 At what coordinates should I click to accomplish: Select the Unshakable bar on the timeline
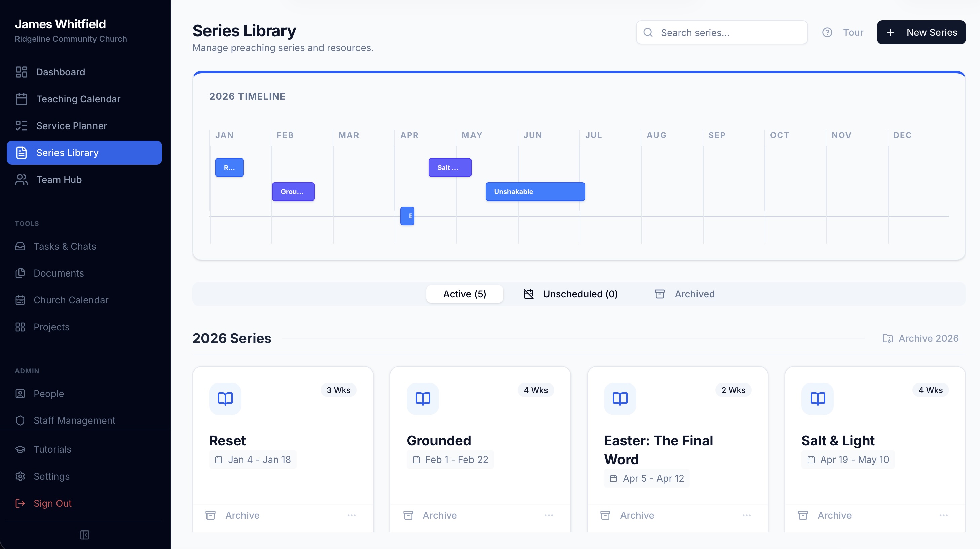click(535, 191)
